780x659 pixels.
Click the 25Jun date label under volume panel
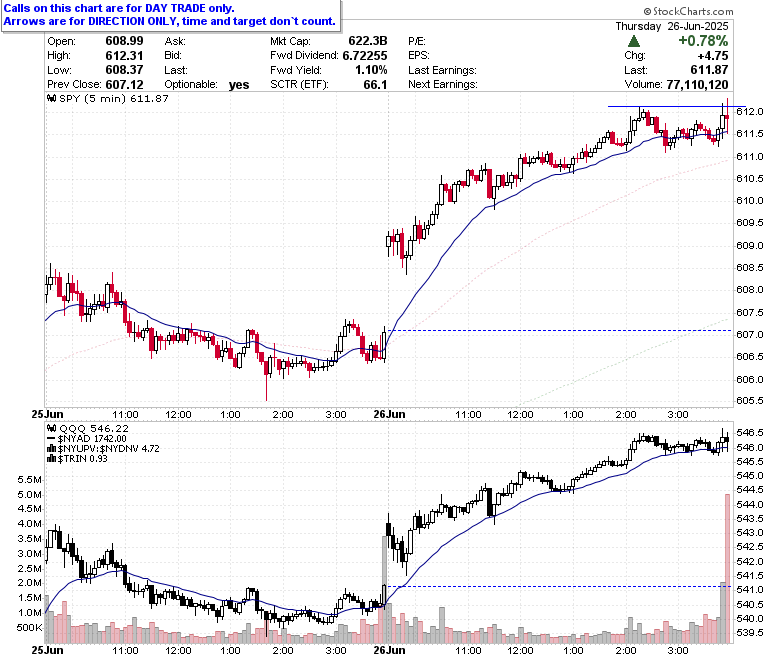tap(47, 650)
